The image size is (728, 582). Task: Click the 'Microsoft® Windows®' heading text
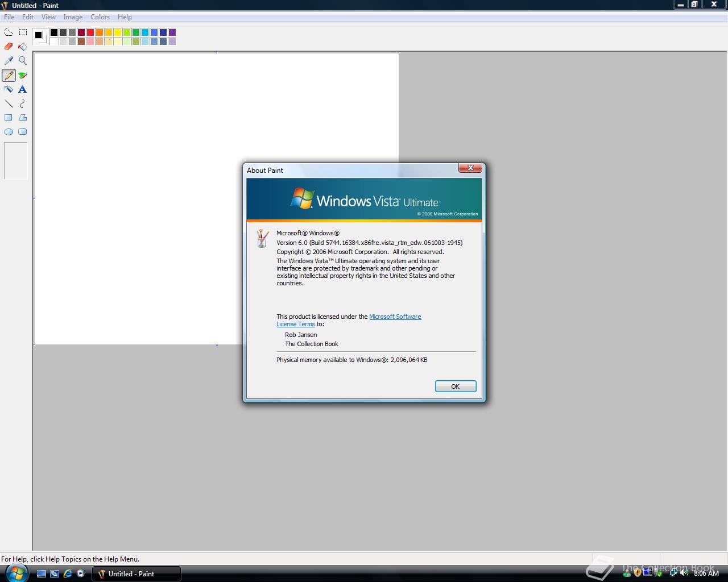pos(308,233)
